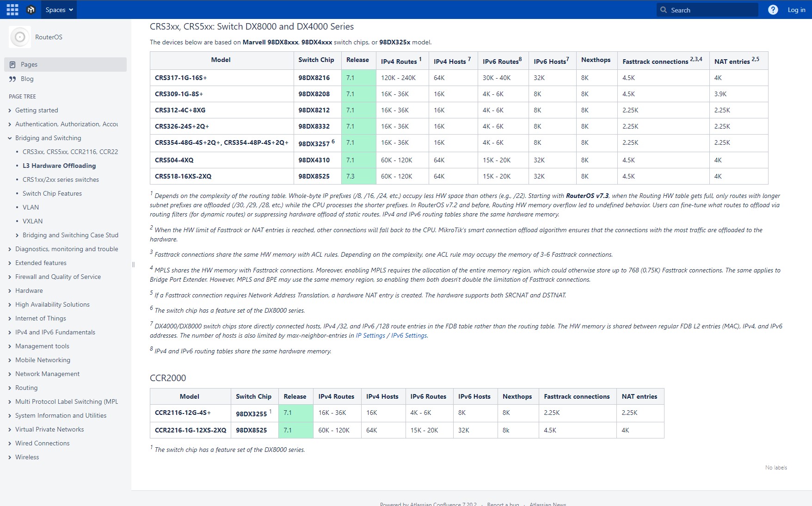Expand the Routing tree node
The height and width of the screenshot is (506, 812).
coord(10,388)
